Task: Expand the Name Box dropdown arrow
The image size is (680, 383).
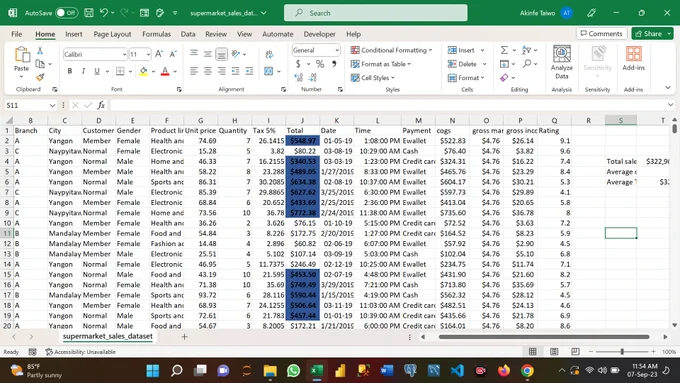Action: pos(52,105)
